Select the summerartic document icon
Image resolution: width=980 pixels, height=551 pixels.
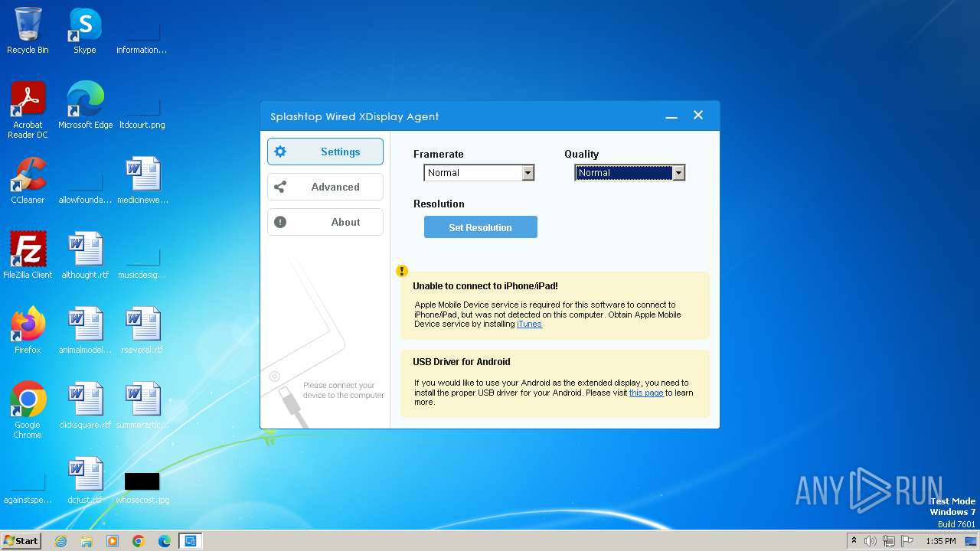[142, 406]
